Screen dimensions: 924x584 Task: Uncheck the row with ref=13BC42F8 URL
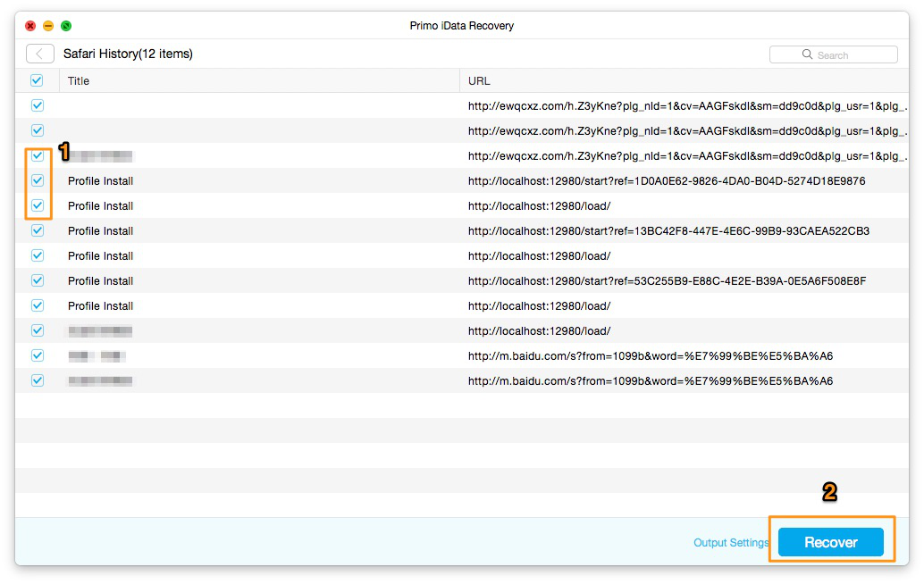click(x=38, y=230)
